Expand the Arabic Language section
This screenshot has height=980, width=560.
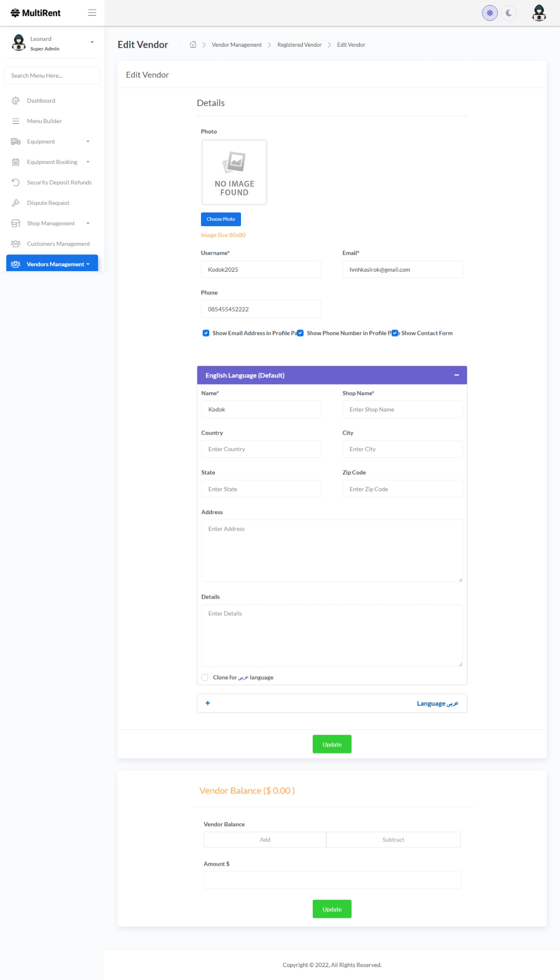(x=208, y=703)
